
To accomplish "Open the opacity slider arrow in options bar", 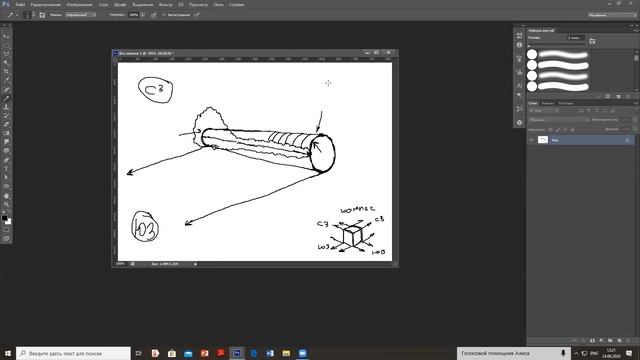I will (x=143, y=15).
